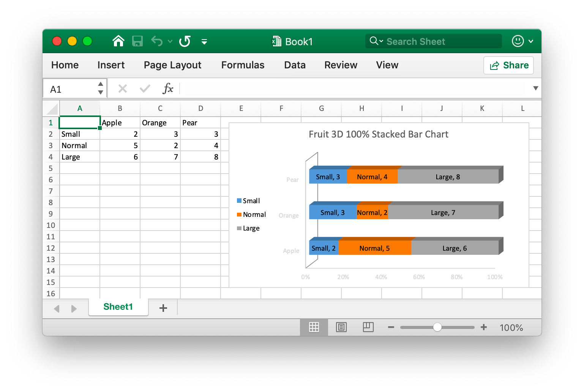Switch to the Review ribbon tab
Image resolution: width=584 pixels, height=392 pixels.
[x=340, y=65]
